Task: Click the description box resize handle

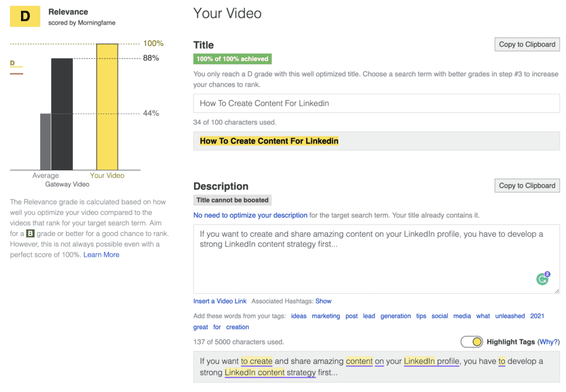Action: [557, 290]
